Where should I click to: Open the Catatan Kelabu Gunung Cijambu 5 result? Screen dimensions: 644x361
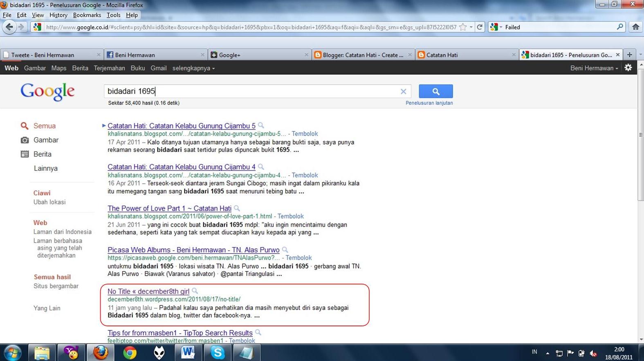point(182,126)
